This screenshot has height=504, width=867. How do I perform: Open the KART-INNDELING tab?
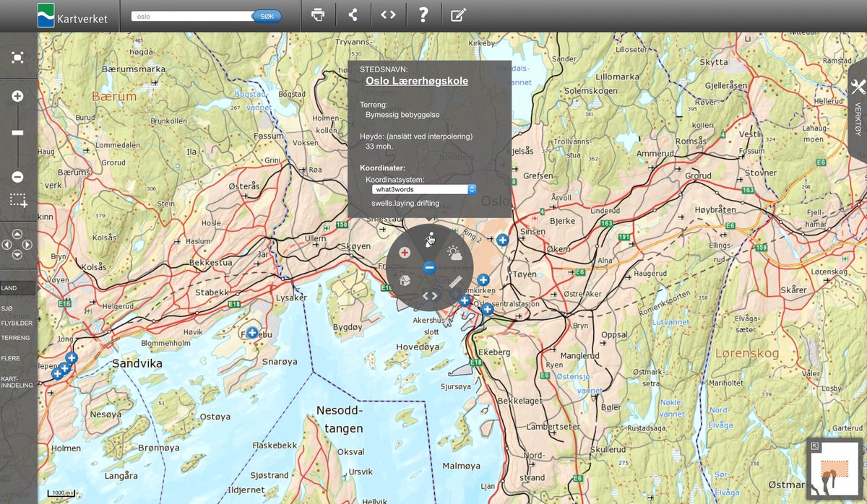click(18, 382)
